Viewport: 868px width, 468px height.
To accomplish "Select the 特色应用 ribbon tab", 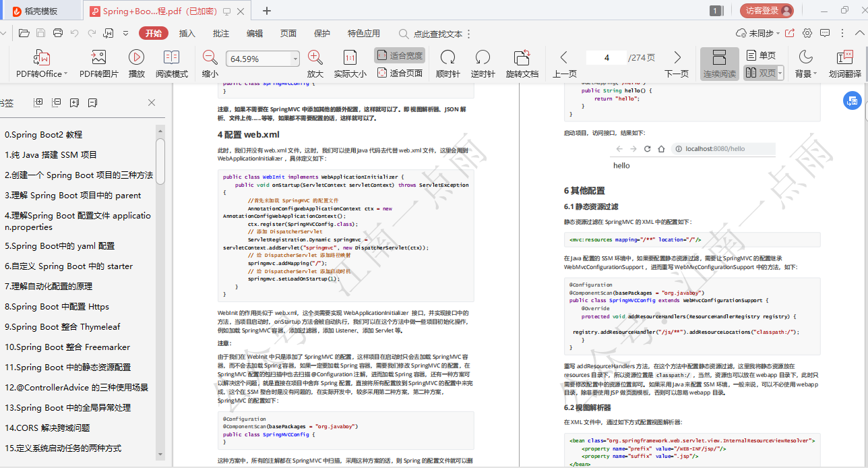I will (364, 34).
